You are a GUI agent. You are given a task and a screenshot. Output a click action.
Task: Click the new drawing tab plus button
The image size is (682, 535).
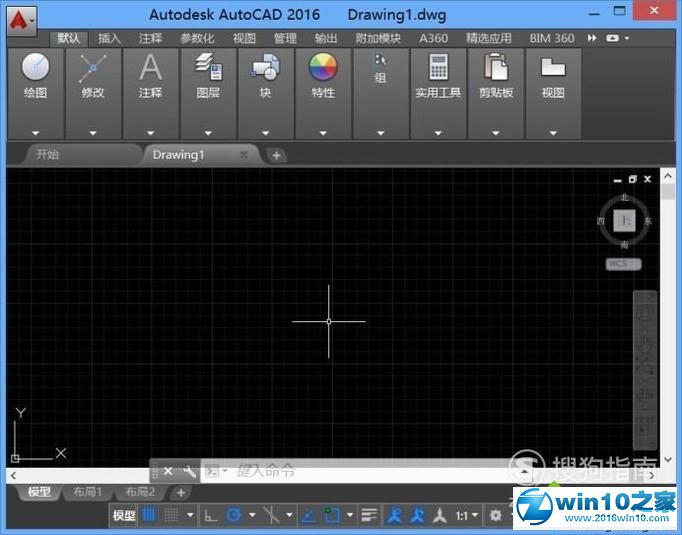(x=277, y=155)
